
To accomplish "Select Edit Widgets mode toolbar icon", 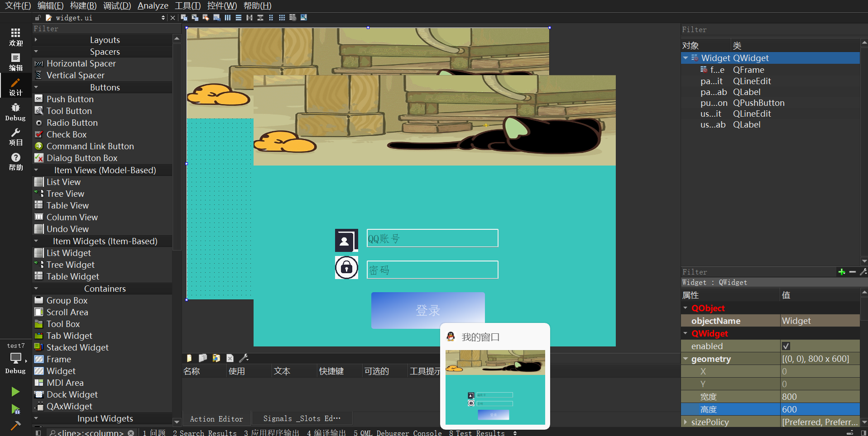I will point(184,18).
